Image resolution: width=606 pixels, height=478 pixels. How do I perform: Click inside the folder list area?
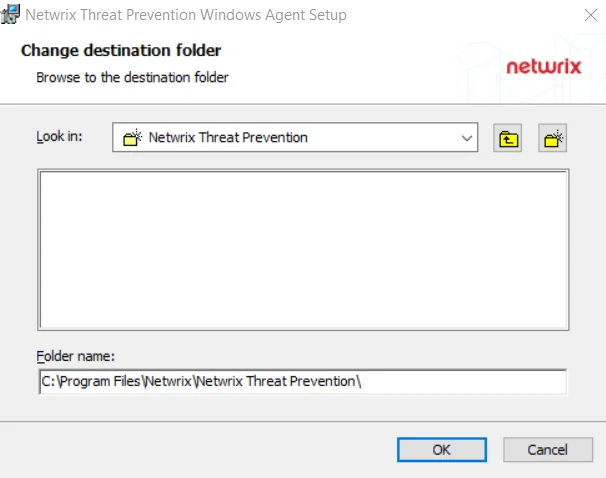[x=303, y=250]
